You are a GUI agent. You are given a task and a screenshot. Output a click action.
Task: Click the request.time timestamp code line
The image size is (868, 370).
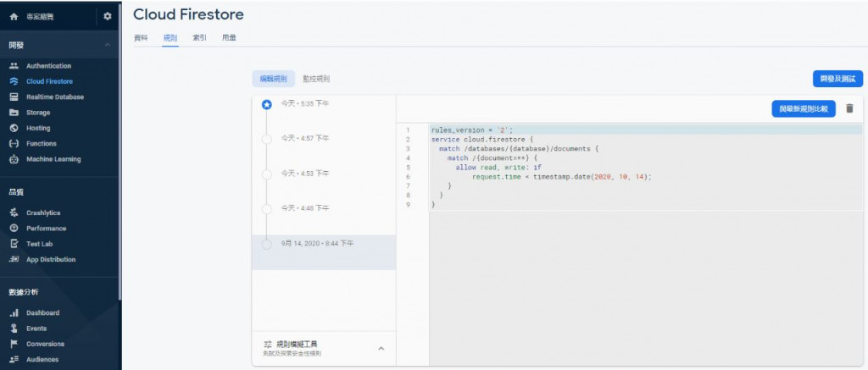coord(562,176)
